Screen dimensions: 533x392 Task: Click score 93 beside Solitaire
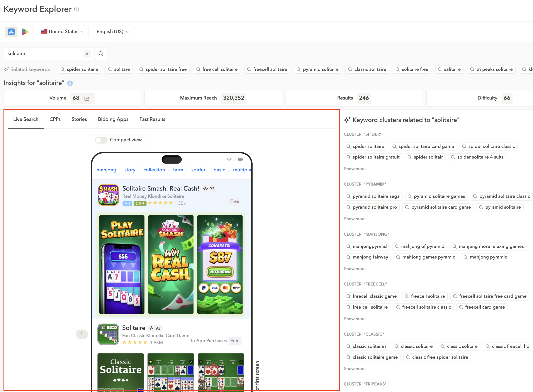point(155,328)
